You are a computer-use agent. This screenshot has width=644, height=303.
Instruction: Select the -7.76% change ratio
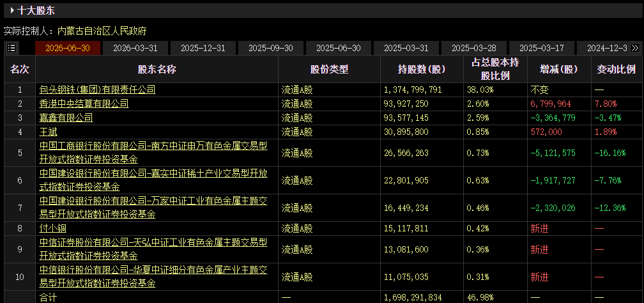point(608,180)
